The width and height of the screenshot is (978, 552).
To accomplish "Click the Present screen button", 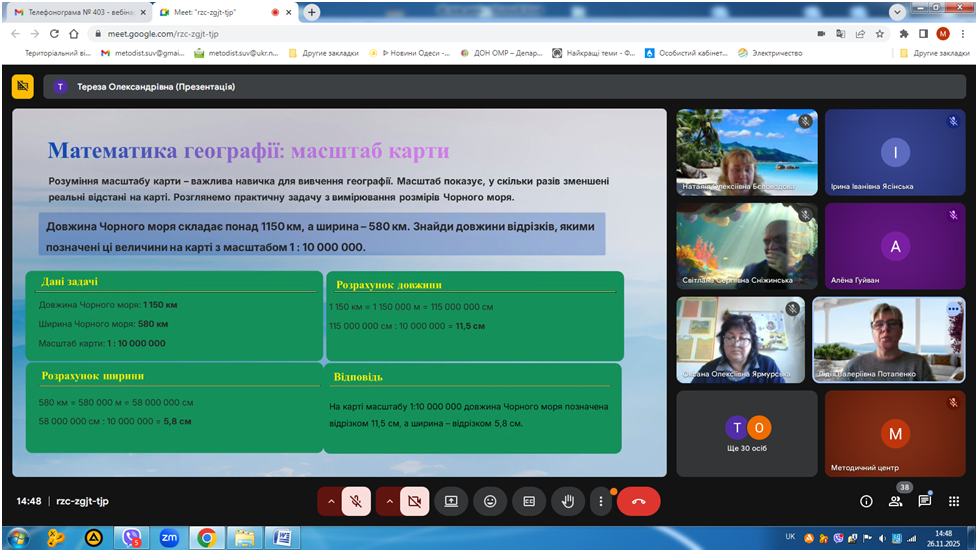I will (x=451, y=501).
